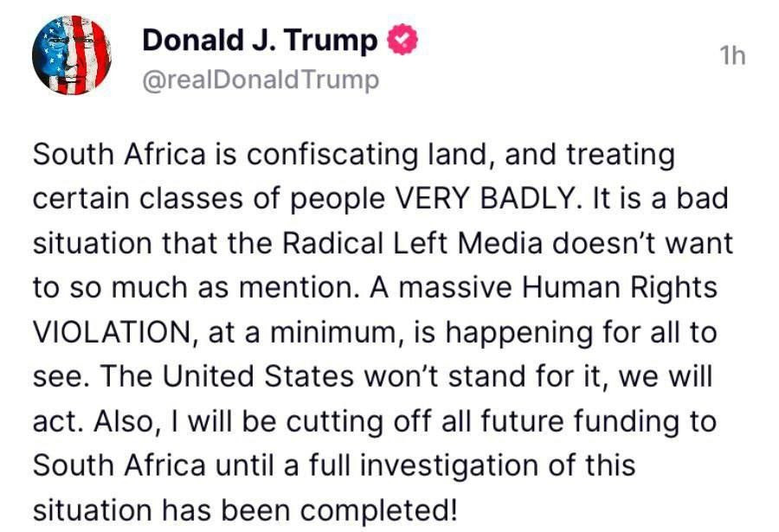The width and height of the screenshot is (779, 532).
Task: Click the capitalized word 'VIOLATION'
Action: [x=112, y=332]
